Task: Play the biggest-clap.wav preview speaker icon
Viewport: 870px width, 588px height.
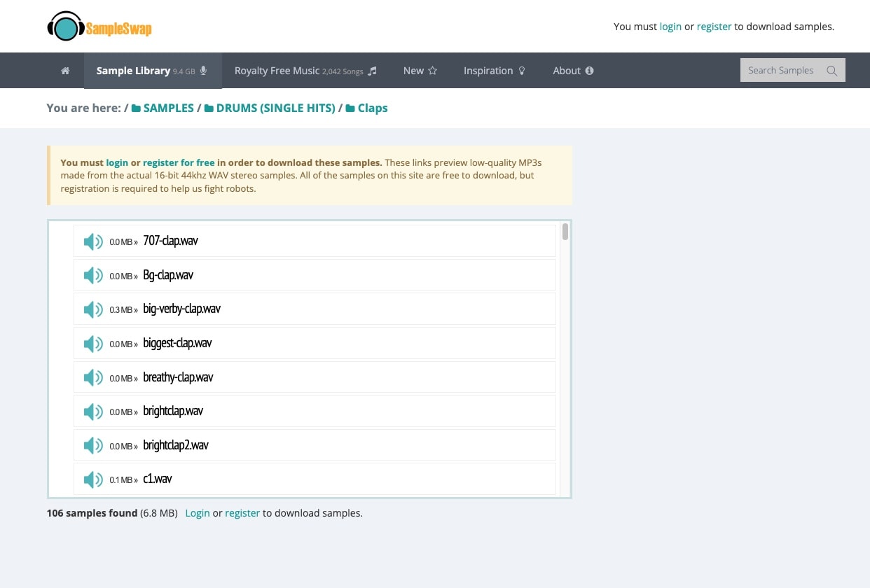Action: click(93, 344)
